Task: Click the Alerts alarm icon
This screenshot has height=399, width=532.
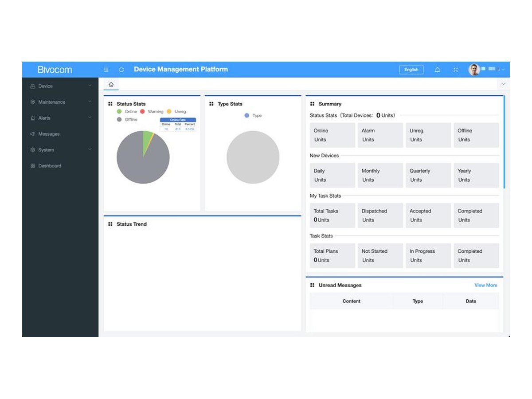Action: click(x=32, y=118)
